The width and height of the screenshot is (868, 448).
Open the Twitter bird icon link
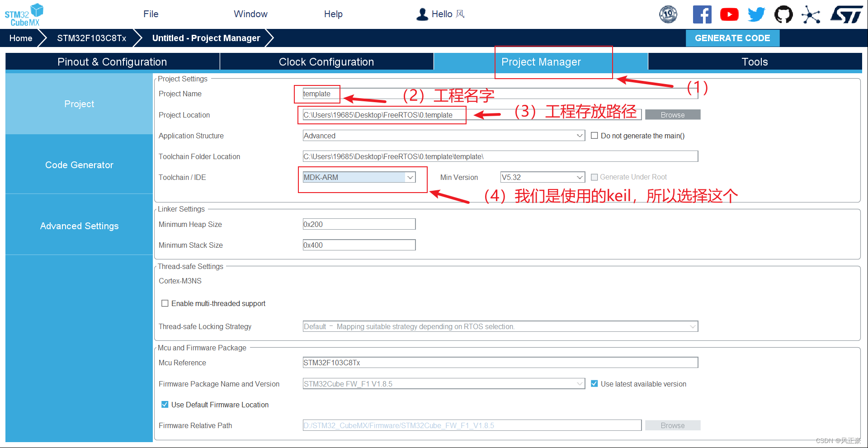pos(756,14)
